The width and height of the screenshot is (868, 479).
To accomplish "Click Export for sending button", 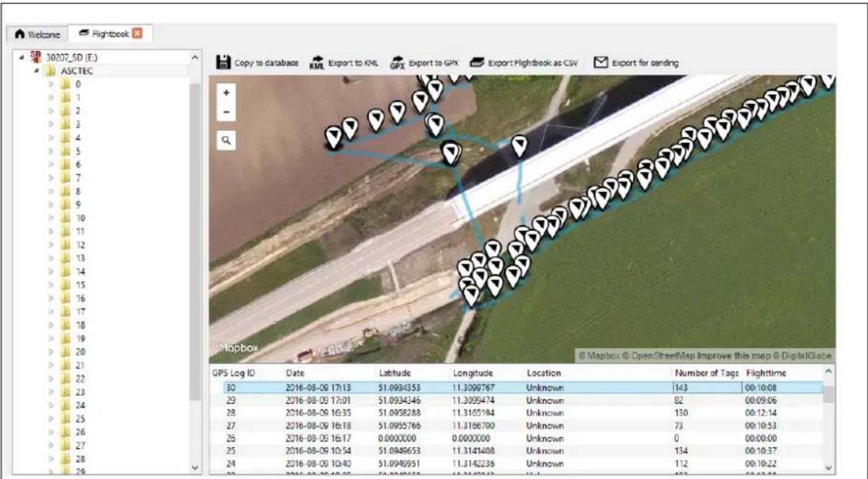I will (x=636, y=63).
